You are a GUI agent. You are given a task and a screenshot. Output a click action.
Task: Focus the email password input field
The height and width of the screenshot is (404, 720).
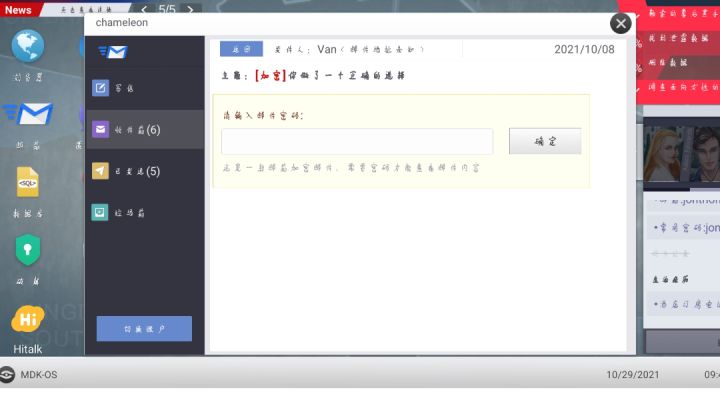tap(357, 141)
